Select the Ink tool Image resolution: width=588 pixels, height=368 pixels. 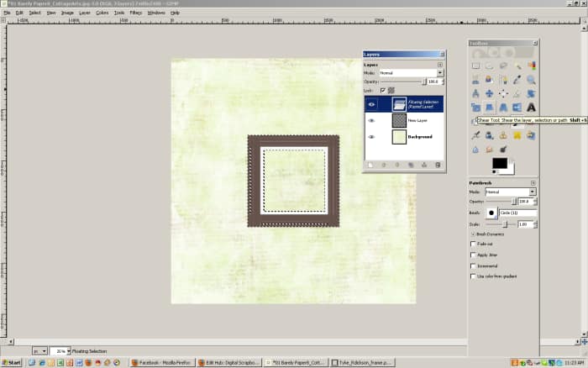click(490, 135)
